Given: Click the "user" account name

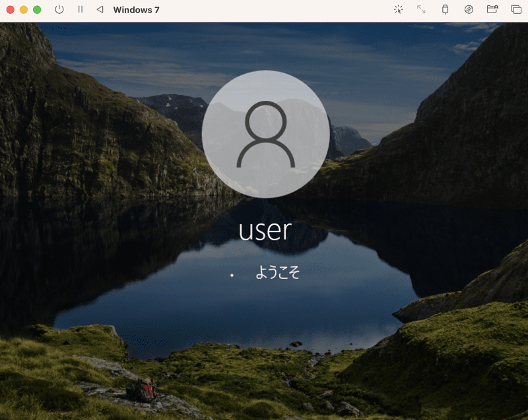Looking at the screenshot, I should click(265, 231).
